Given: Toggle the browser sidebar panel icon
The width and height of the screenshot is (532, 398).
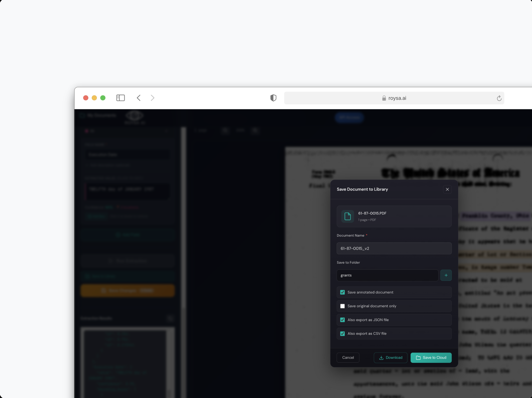Looking at the screenshot, I should tap(121, 98).
